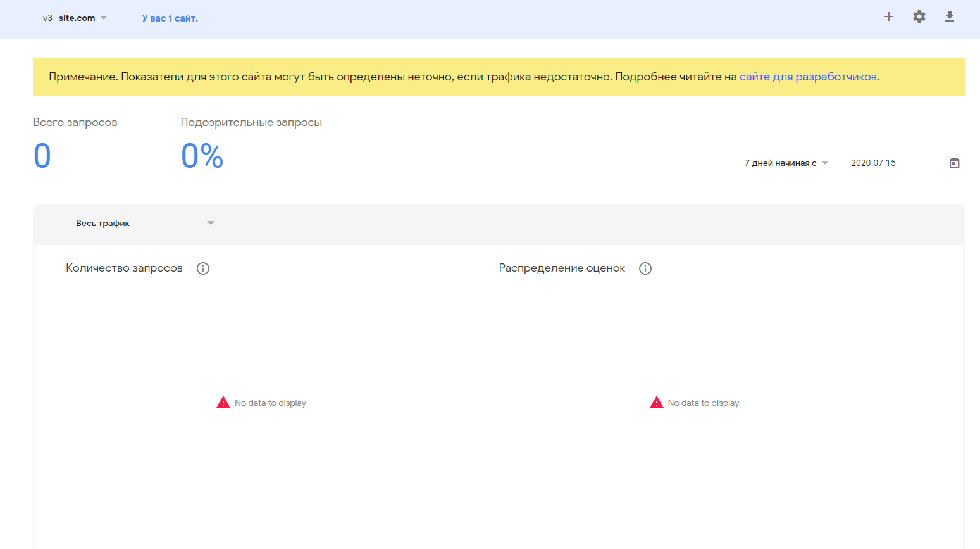This screenshot has height=549, width=980.
Task: Click the Всего запросов value 0
Action: 42,156
